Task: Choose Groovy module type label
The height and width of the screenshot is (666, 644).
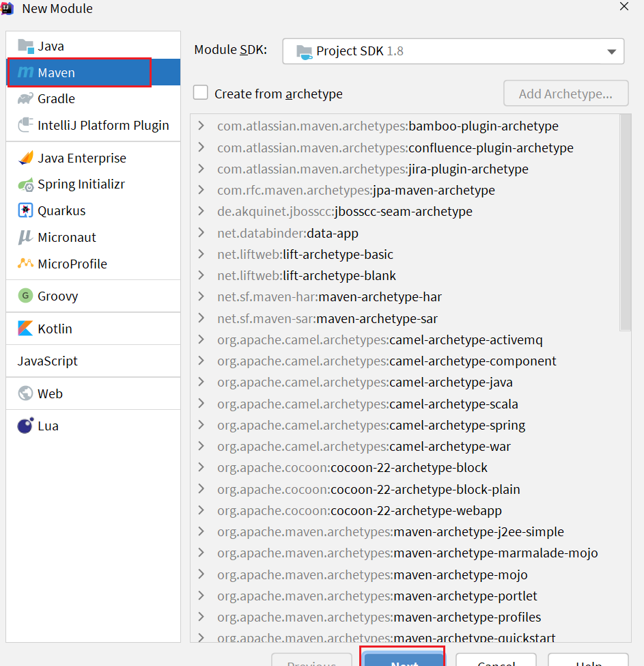Action: point(58,296)
